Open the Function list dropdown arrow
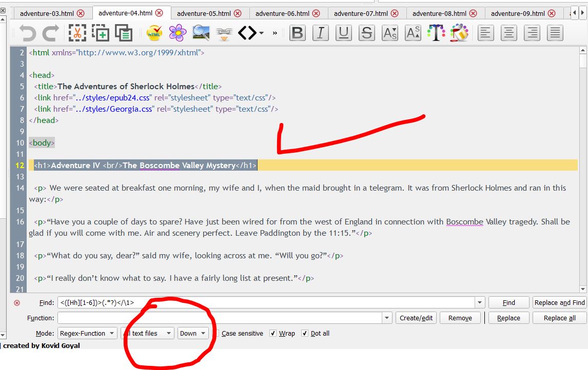588x370 pixels. (x=387, y=318)
